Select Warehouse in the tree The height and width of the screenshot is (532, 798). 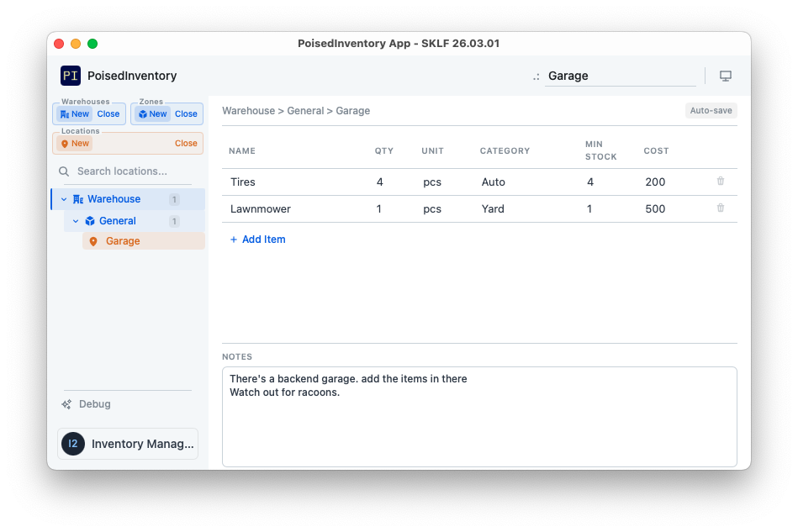128,199
